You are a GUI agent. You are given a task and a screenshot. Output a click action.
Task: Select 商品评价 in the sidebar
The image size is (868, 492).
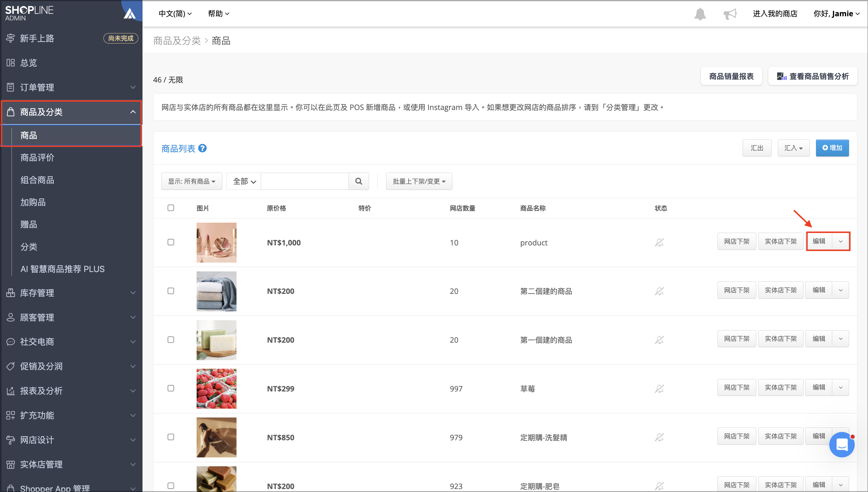(x=37, y=158)
